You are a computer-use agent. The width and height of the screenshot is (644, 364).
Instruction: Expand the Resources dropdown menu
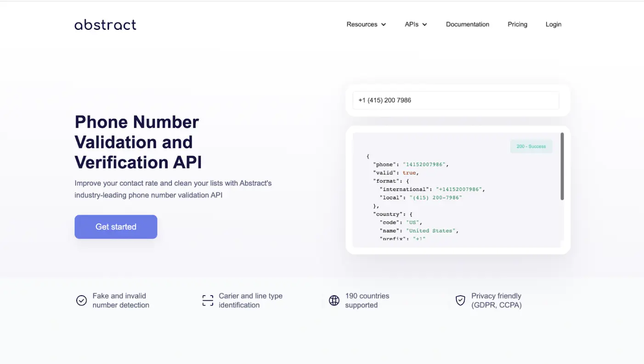coord(366,24)
